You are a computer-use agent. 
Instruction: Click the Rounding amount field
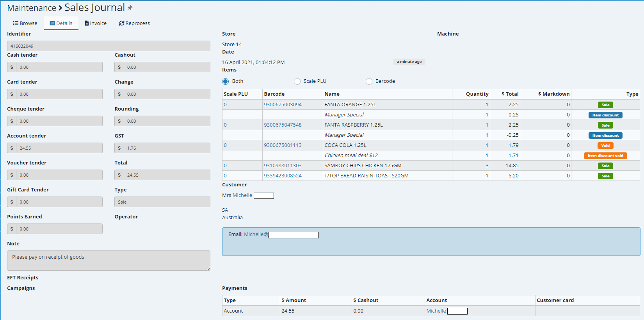(167, 121)
